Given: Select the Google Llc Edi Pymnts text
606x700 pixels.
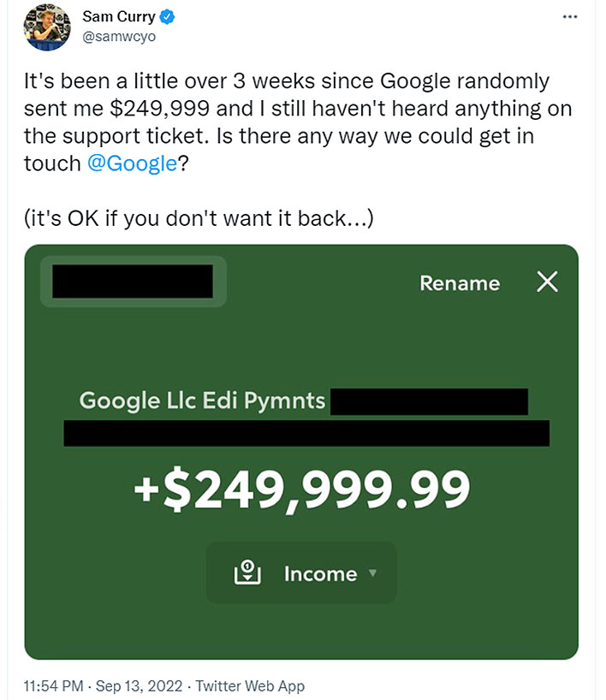Looking at the screenshot, I should coord(202,400).
